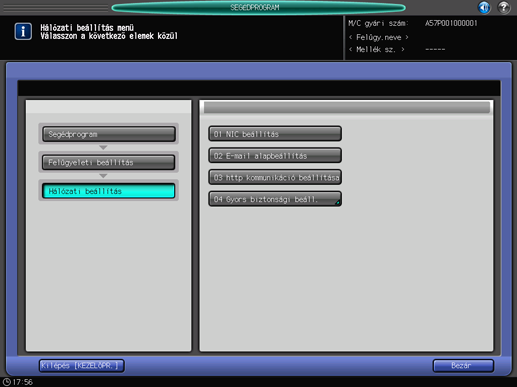The height and width of the screenshot is (387, 517).
Task: Open 03 http kommunikáció beállítása
Action: [275, 177]
